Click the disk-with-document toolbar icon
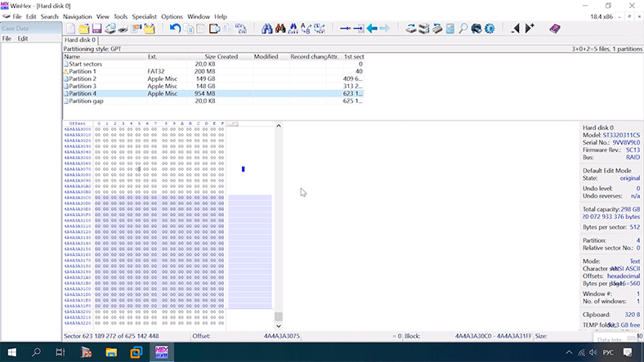Screen dimensions: 644x362 110,29
